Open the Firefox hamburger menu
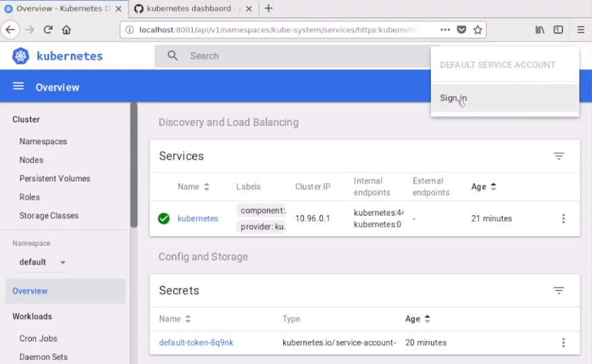This screenshot has height=364, width=592. 581,30
